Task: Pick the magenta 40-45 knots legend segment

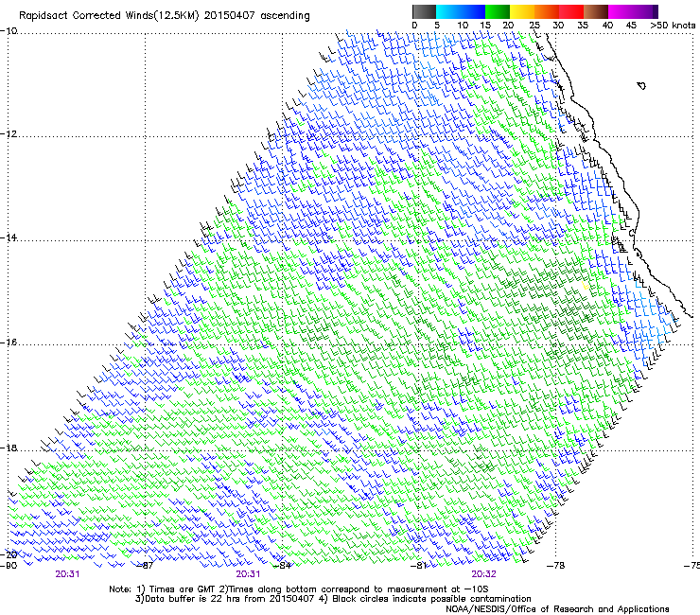Action: [x=621, y=11]
